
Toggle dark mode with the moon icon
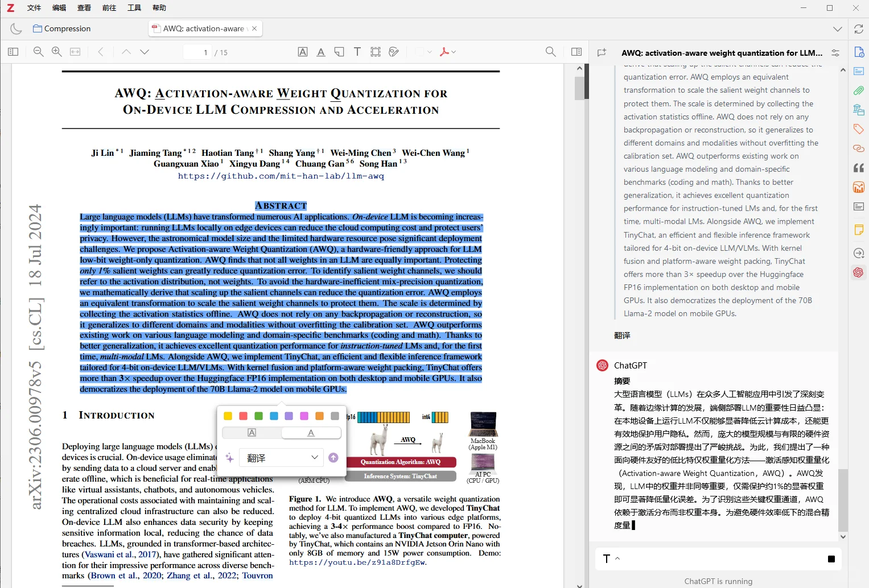point(15,28)
